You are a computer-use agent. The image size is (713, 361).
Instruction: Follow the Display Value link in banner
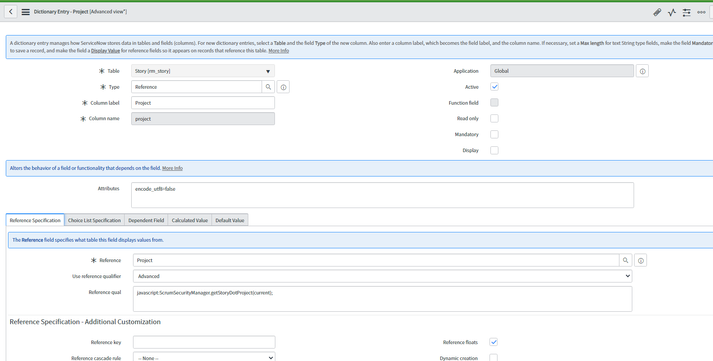(x=105, y=51)
